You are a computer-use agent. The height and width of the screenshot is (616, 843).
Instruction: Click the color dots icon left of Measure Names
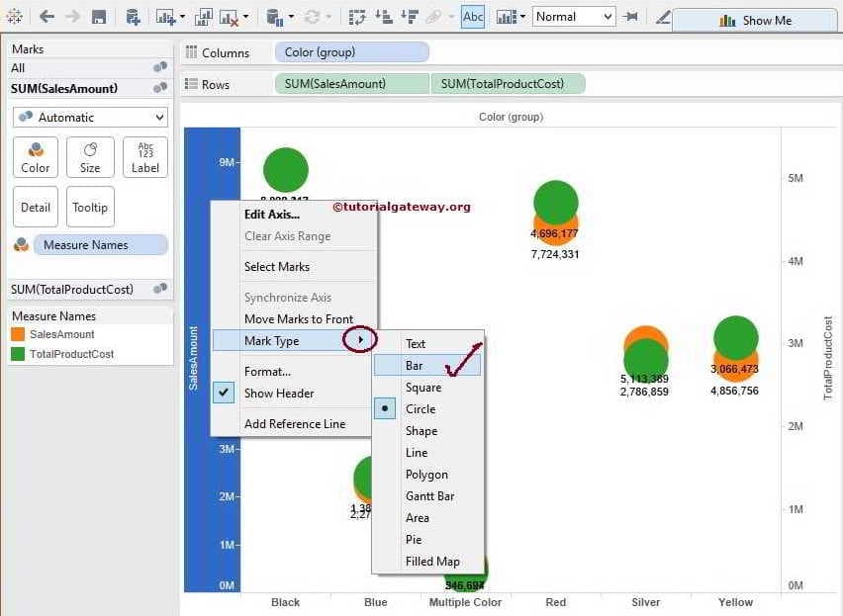(x=22, y=245)
